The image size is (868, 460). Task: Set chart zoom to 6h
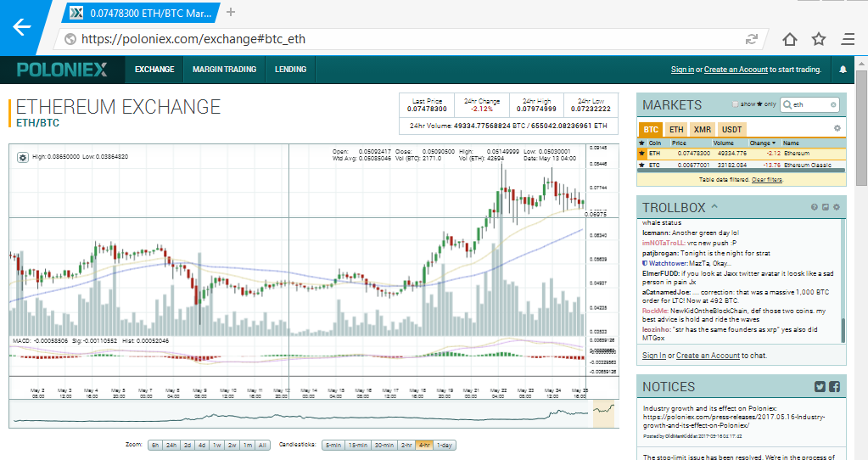click(155, 445)
